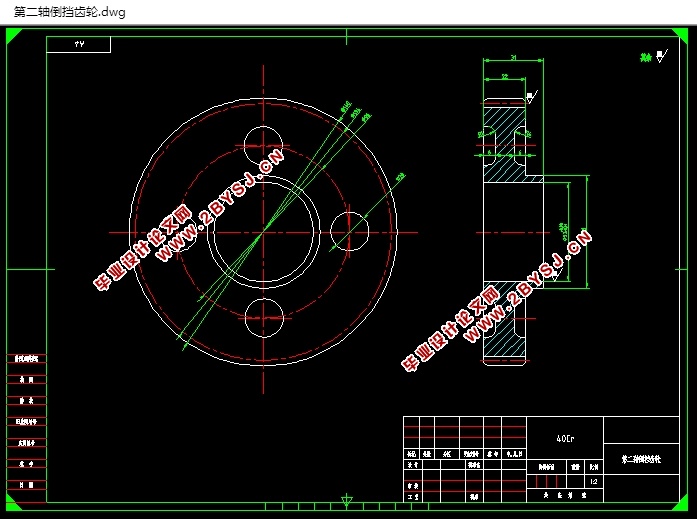Select the upper hatched area of section view
Viewport: 697px width, 519px height.
(504, 144)
